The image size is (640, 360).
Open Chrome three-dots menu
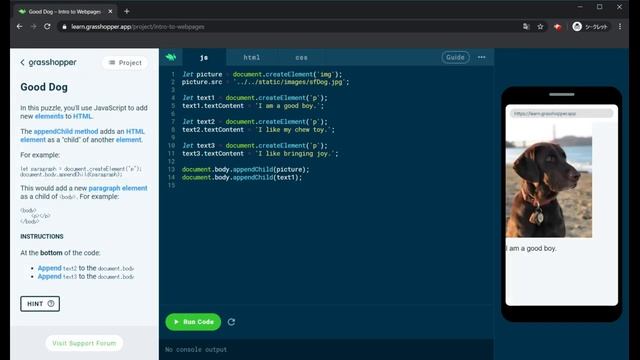click(x=620, y=27)
